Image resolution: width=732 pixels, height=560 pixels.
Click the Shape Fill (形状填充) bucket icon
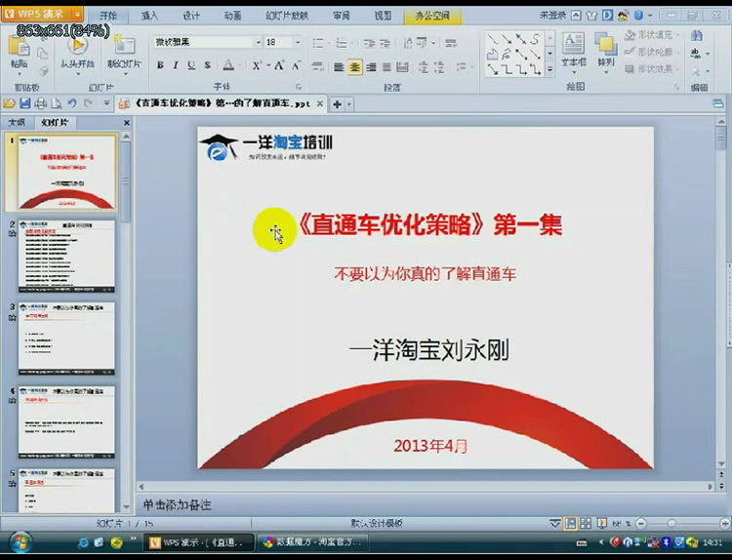[x=630, y=35]
